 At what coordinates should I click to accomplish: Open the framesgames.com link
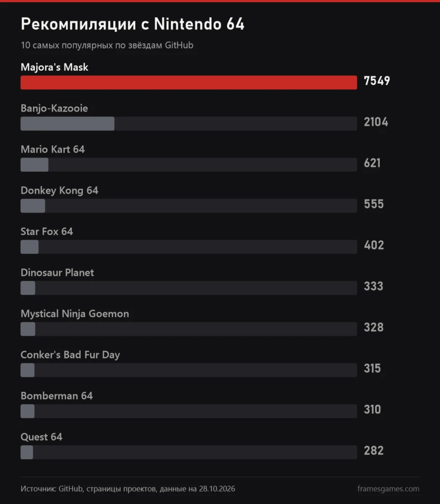click(x=388, y=489)
